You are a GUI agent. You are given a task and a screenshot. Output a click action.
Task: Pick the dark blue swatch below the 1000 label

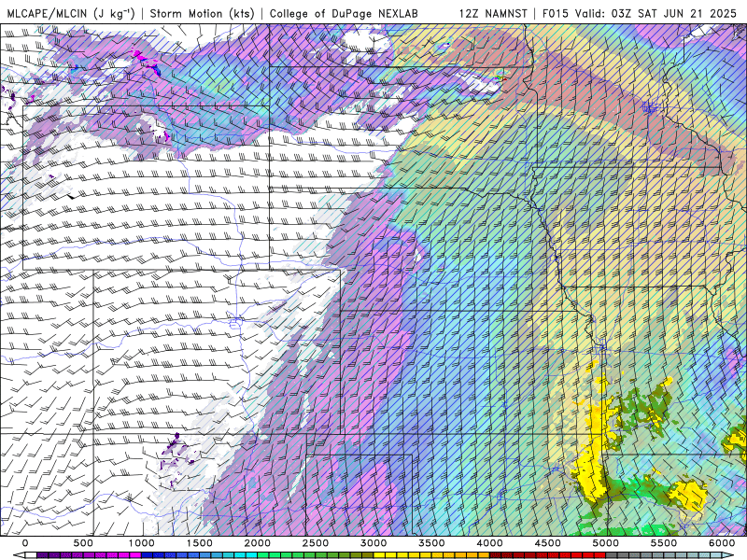click(148, 555)
